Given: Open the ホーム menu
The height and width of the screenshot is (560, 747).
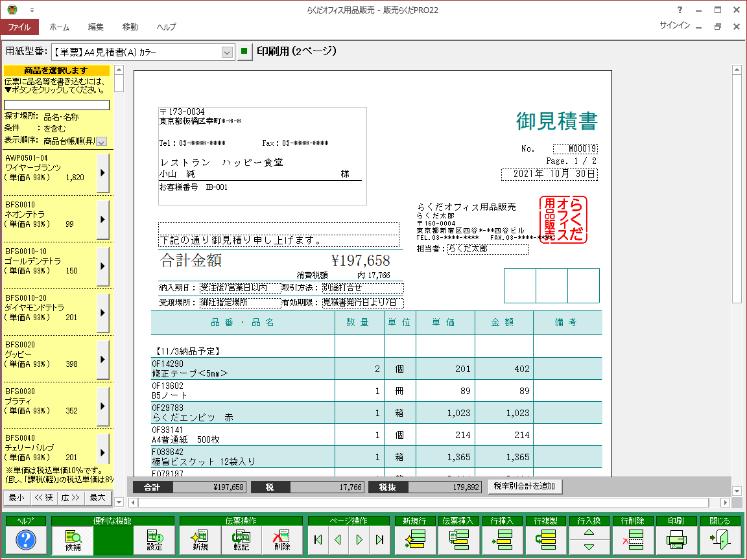Looking at the screenshot, I should click(59, 27).
